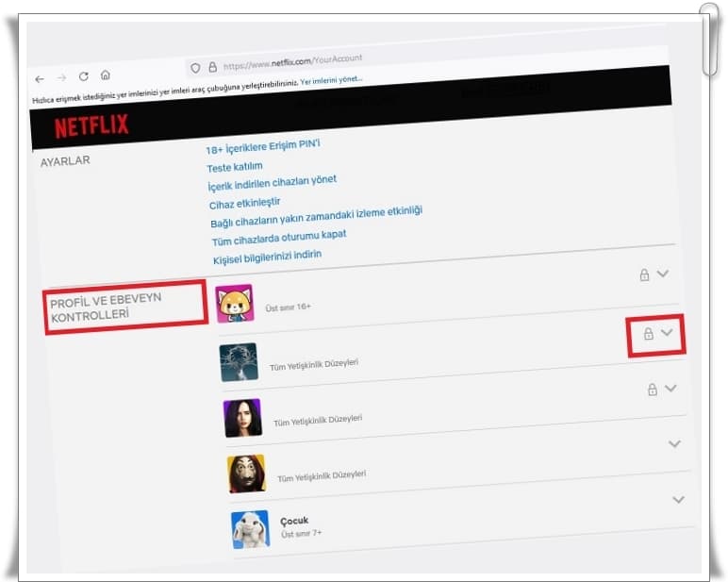Click the AYARLAR section heading
Screen dimensions: 728x582
[65, 161]
